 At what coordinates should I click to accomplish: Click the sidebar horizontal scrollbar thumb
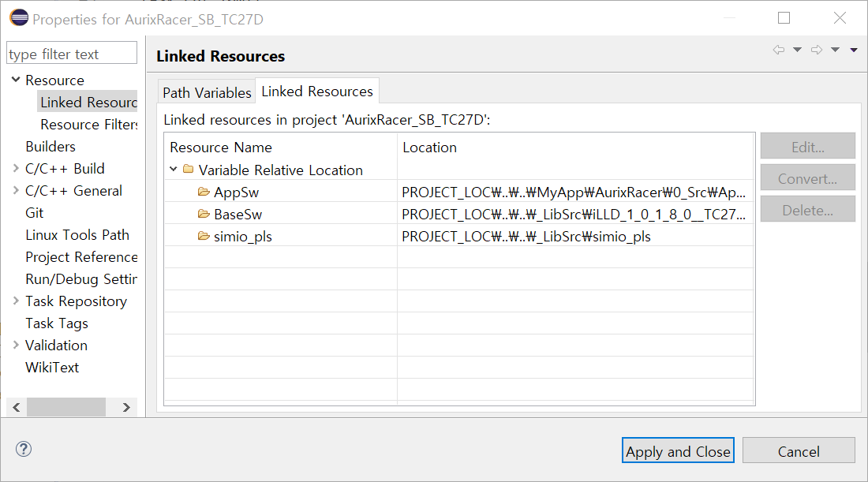(x=66, y=407)
